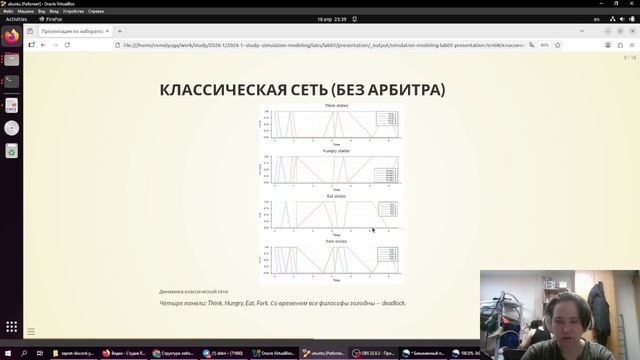Open the GNOME Activities overview
The width and height of the screenshot is (640, 360).
(16, 19)
